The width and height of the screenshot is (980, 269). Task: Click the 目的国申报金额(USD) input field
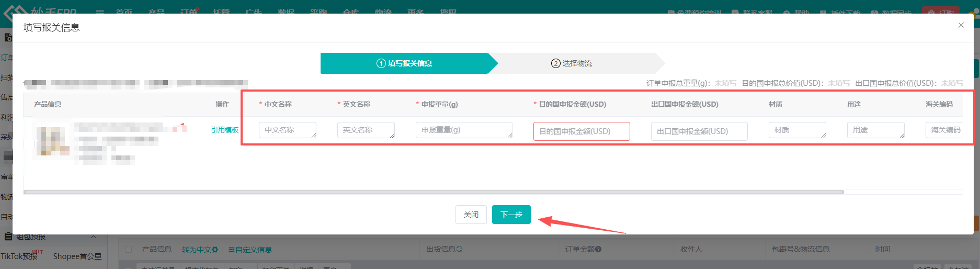tap(582, 131)
